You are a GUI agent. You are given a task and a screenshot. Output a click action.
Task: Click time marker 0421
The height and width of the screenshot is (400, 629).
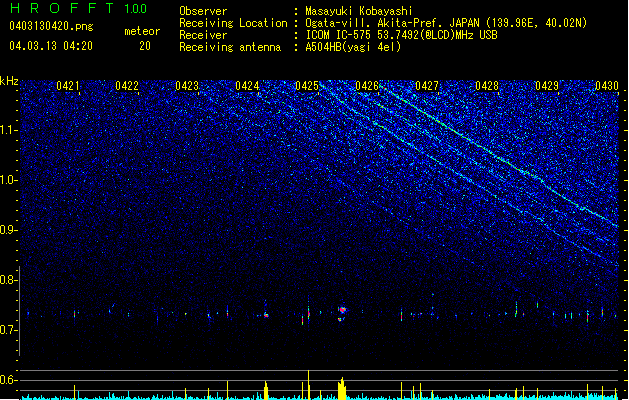(67, 86)
